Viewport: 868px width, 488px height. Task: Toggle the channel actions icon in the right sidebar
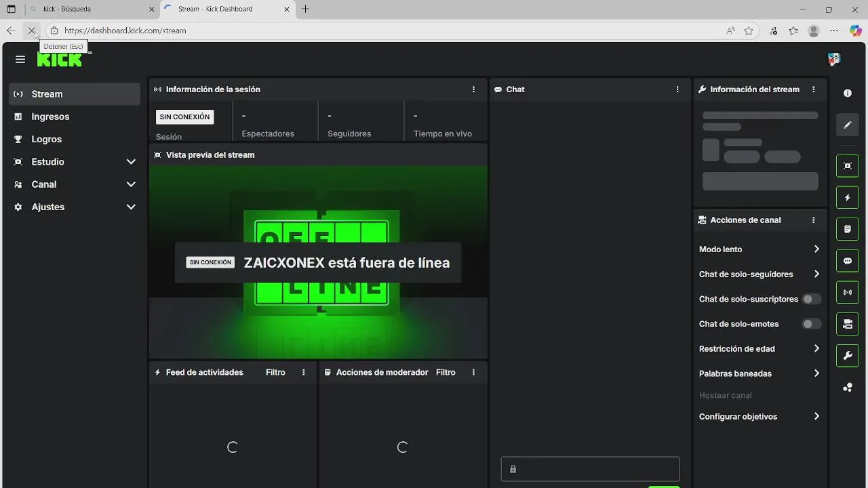(848, 324)
